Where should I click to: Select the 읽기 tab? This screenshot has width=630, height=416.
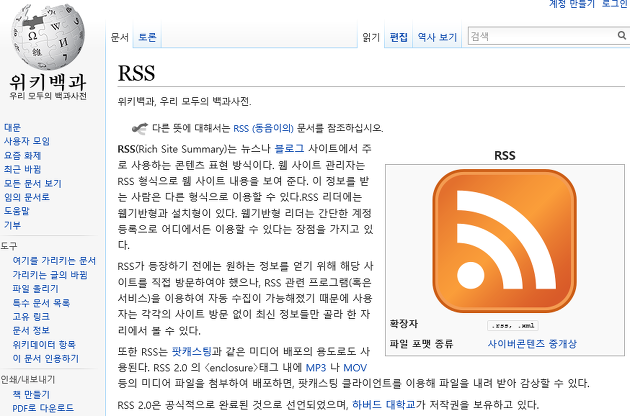point(371,37)
